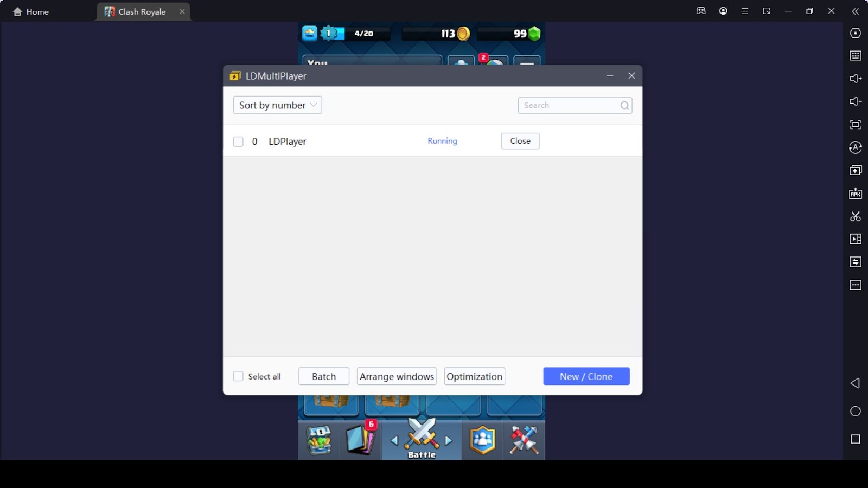Screen dimensions: 868x488
Task: Tap the Android home circle button
Action: 856,412
